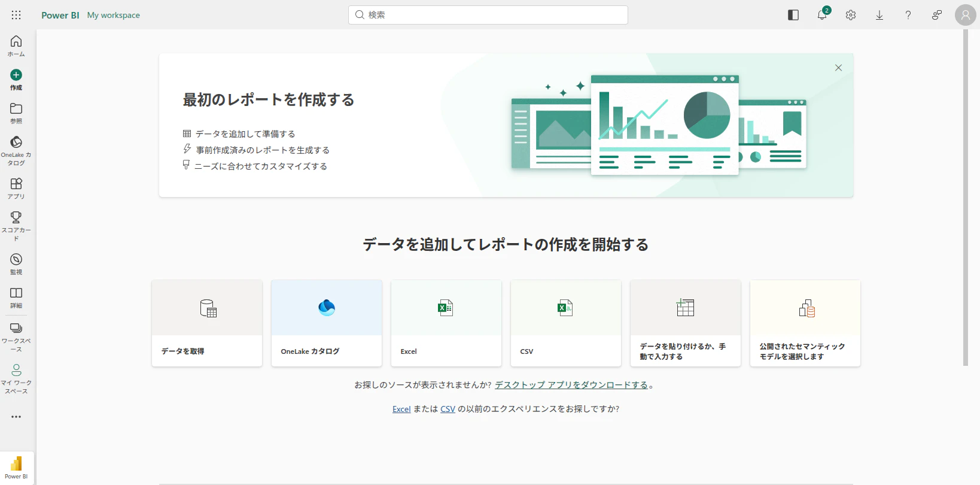The width and height of the screenshot is (980, 485).
Task: Click 事前作成済みのレポートを生成する text
Action: [263, 150]
